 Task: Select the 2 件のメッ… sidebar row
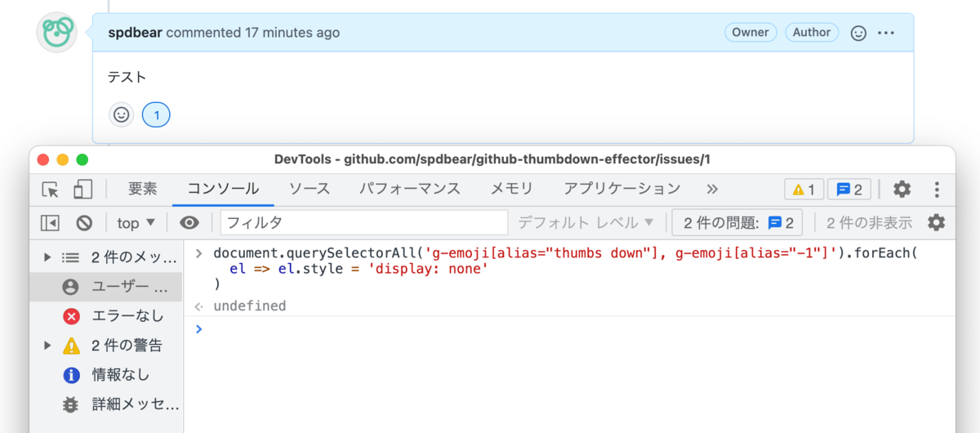(106, 257)
